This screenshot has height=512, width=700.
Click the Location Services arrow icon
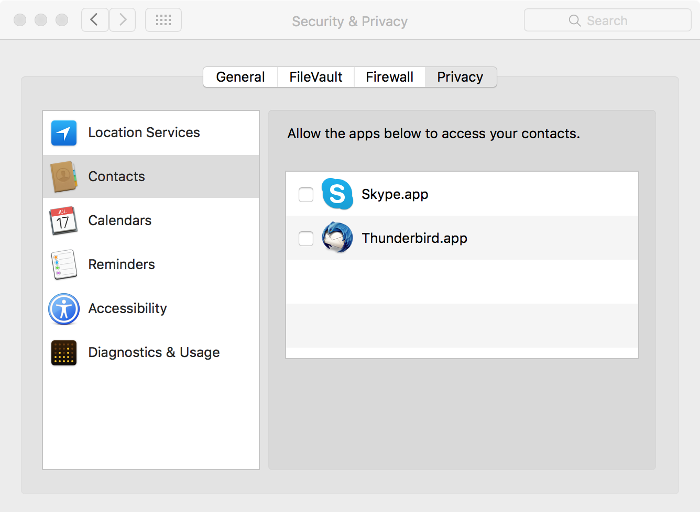(63, 133)
